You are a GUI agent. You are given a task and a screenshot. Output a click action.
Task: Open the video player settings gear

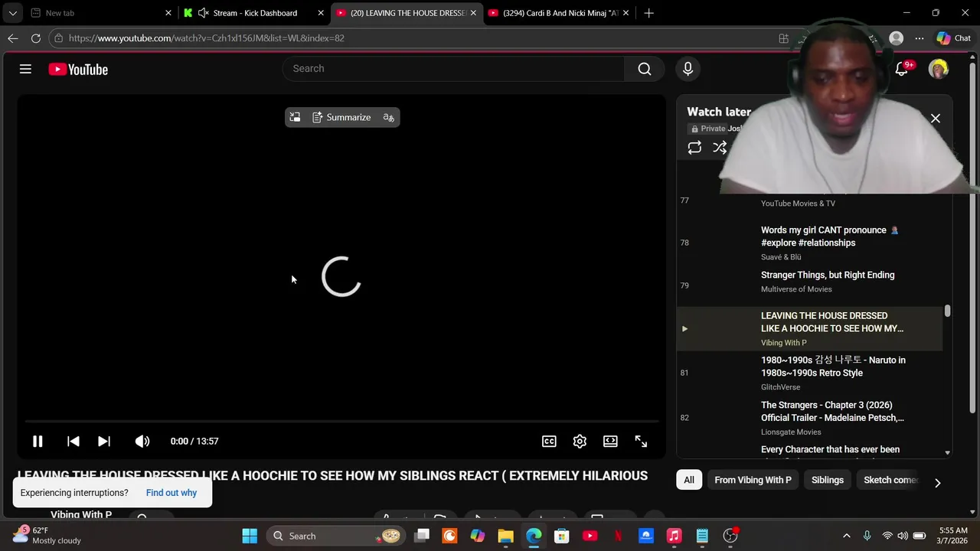pyautogui.click(x=580, y=441)
